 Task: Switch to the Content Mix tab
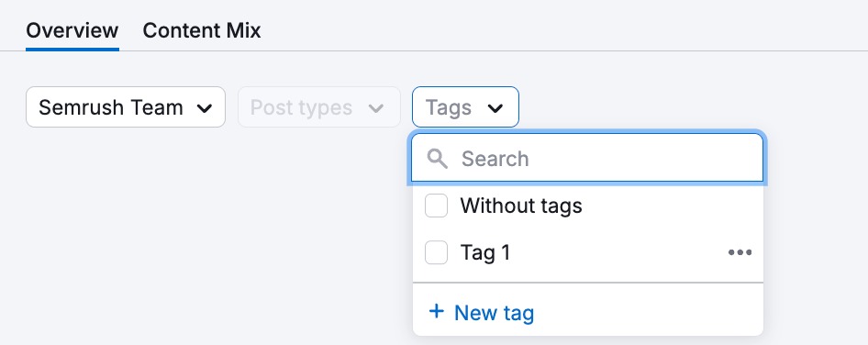tap(202, 30)
